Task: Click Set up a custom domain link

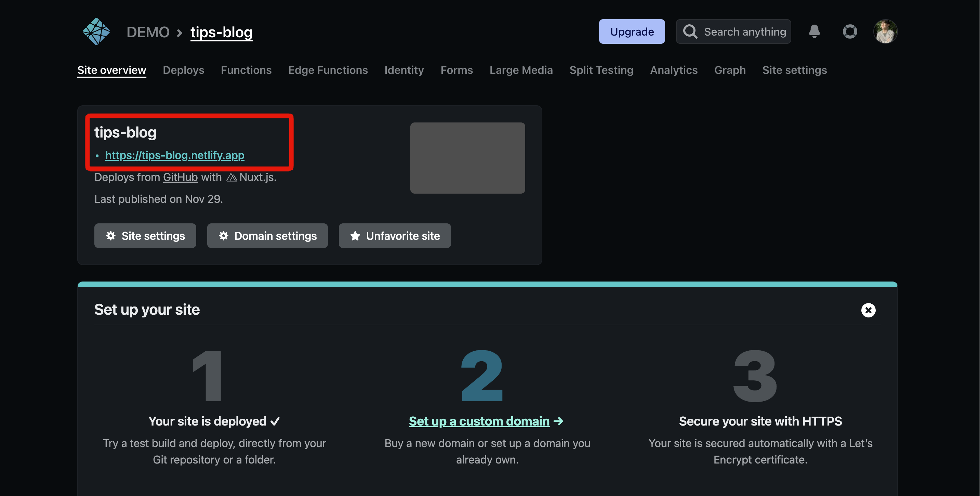Action: click(x=479, y=421)
